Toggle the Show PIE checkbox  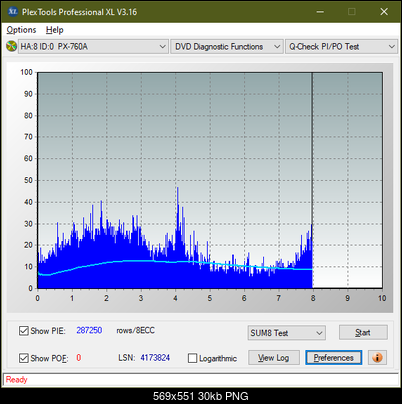click(24, 331)
